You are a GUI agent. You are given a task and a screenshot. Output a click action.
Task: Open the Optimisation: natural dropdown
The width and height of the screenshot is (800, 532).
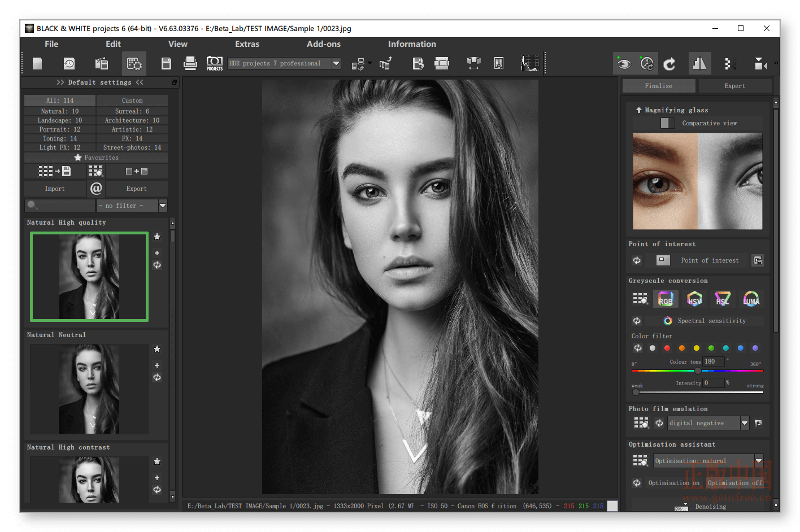708,461
